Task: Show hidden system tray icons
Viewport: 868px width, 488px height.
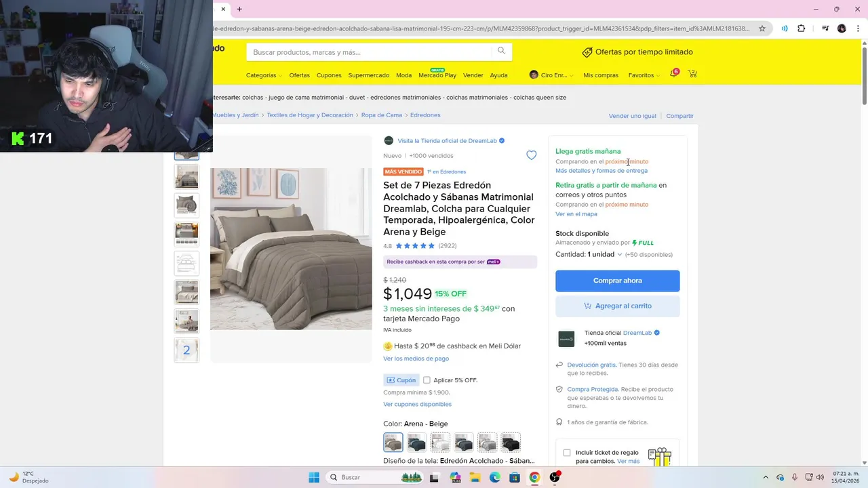Action: click(x=766, y=477)
